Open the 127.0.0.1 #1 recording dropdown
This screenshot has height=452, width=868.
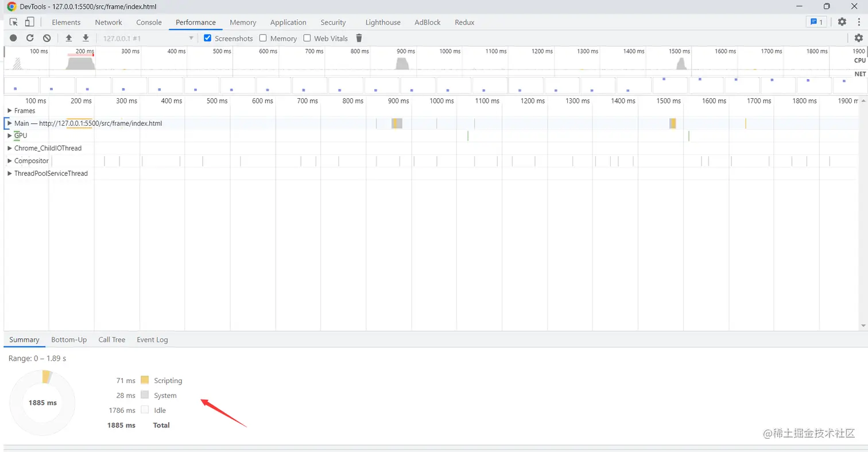(148, 38)
